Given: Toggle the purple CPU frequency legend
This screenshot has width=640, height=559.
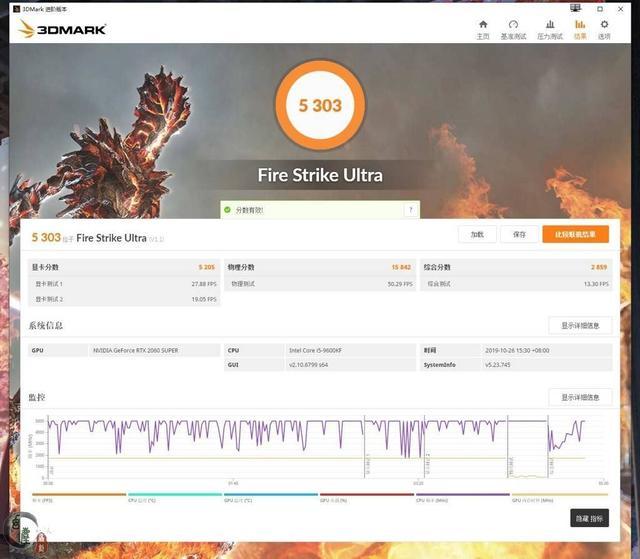Looking at the screenshot, I should coord(462,497).
